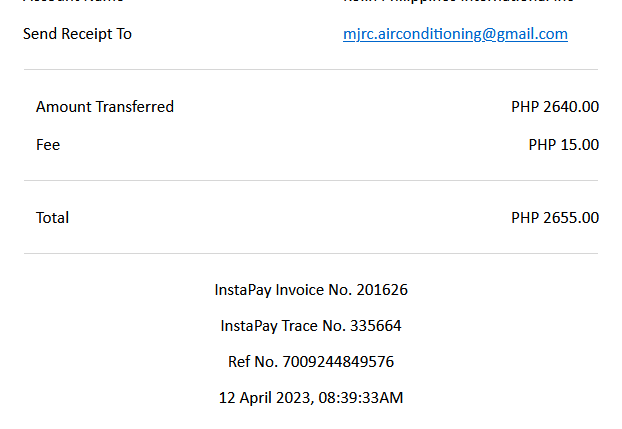The height and width of the screenshot is (429, 622).
Task: Click the divider line below Send Receipt To
Action: pos(311,70)
